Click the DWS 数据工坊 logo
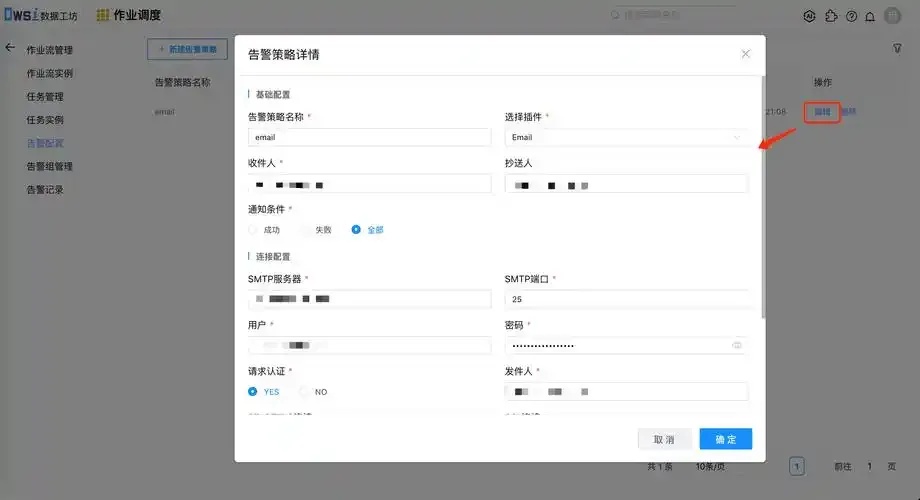Image resolution: width=920 pixels, height=500 pixels. [x=40, y=15]
